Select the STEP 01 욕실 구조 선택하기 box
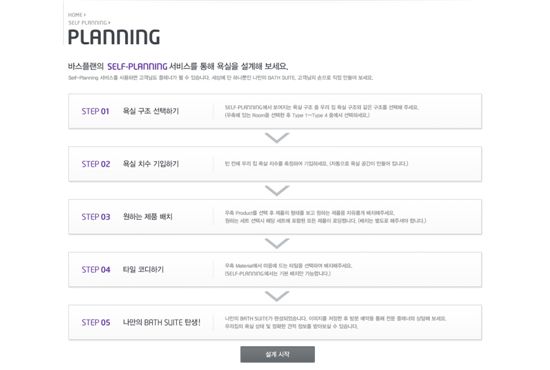This screenshot has height=370, width=550. pos(275,111)
